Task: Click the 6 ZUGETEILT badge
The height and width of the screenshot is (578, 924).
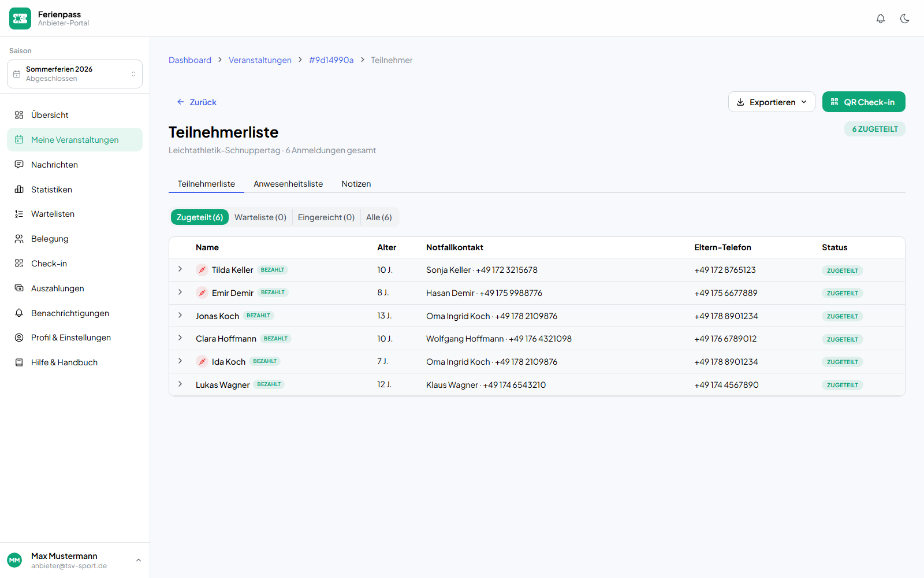Action: [x=875, y=129]
